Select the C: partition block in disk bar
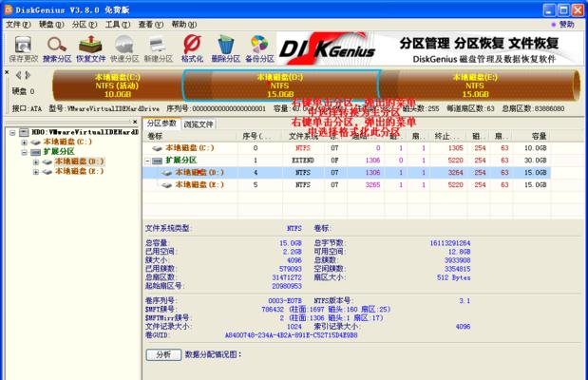The width and height of the screenshot is (588, 380). click(x=118, y=85)
